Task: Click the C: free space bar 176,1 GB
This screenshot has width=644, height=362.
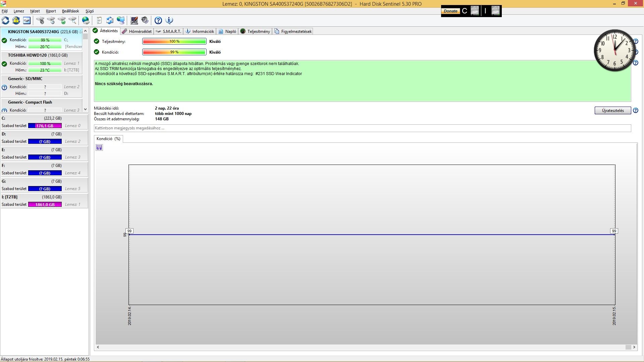Action: pos(45,126)
